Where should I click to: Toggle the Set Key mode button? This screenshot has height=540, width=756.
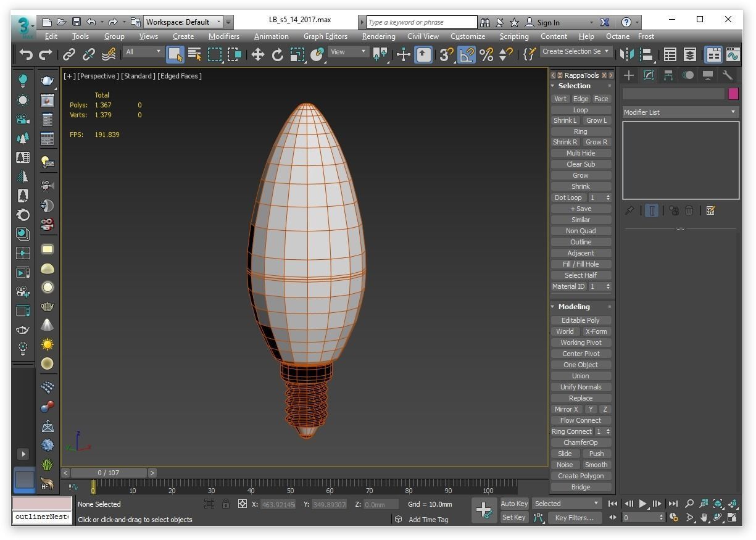point(513,517)
